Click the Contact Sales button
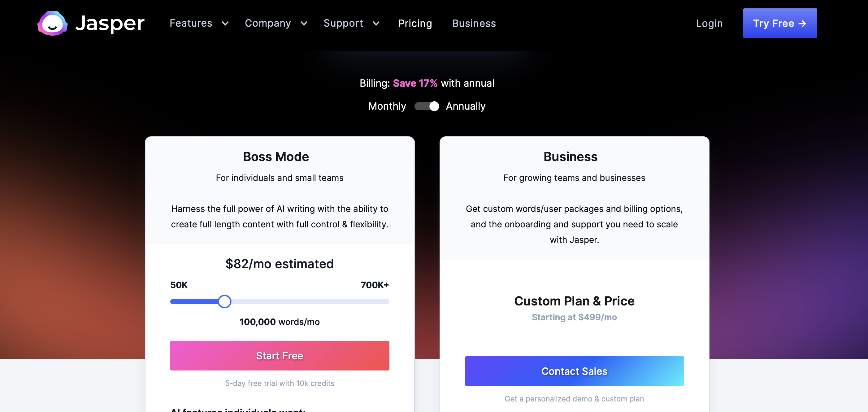 point(574,371)
